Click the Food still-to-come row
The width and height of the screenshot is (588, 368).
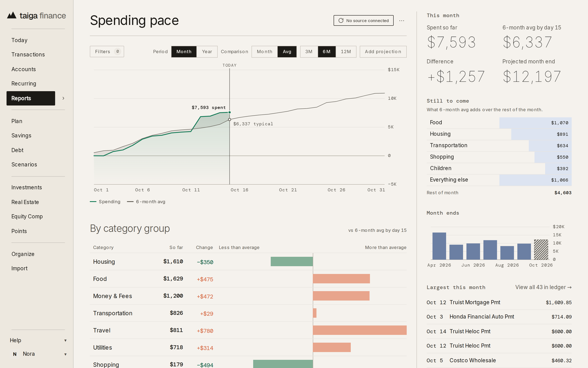[499, 123]
